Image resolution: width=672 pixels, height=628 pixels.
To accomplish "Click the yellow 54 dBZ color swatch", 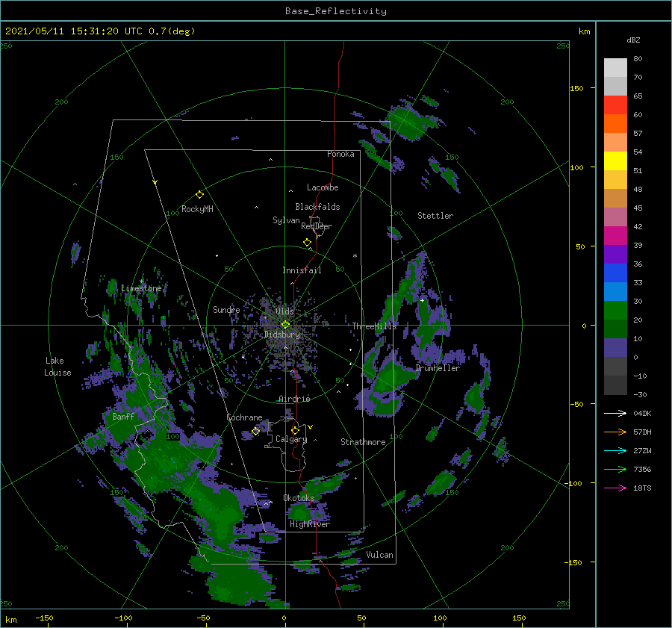I will 615,161.
